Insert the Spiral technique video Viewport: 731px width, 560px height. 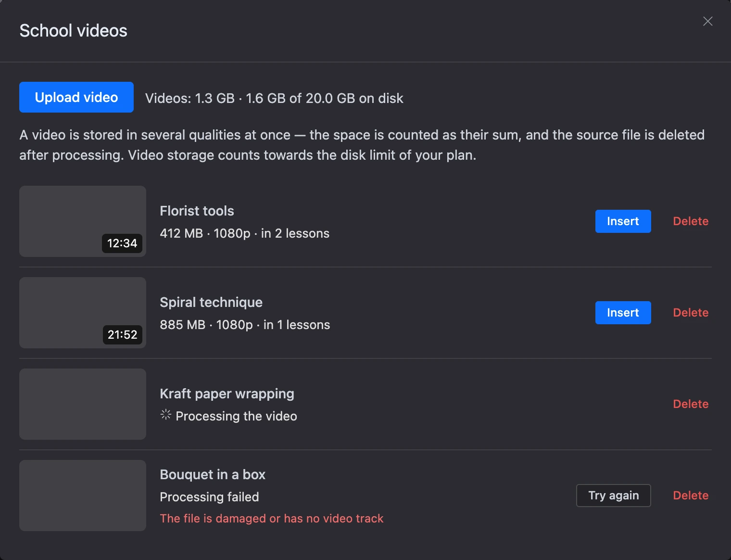(623, 313)
